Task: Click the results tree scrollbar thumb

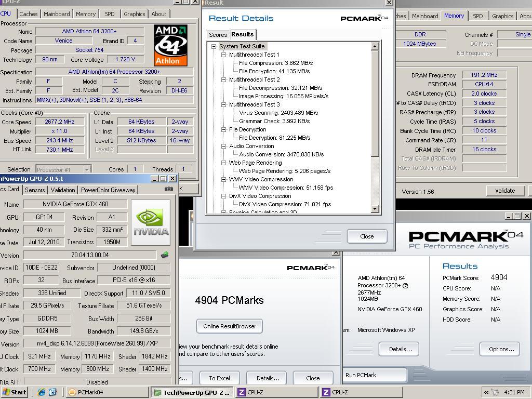Action: [x=375, y=103]
